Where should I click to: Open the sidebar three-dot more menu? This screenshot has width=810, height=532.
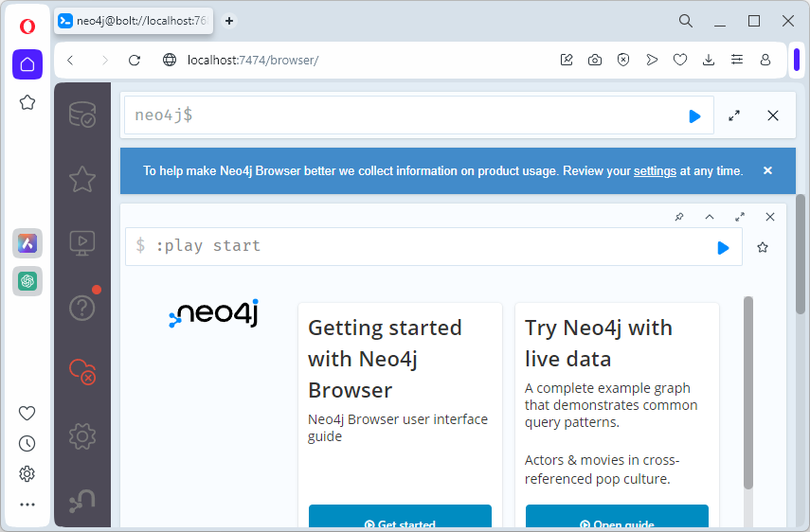pyautogui.click(x=27, y=505)
